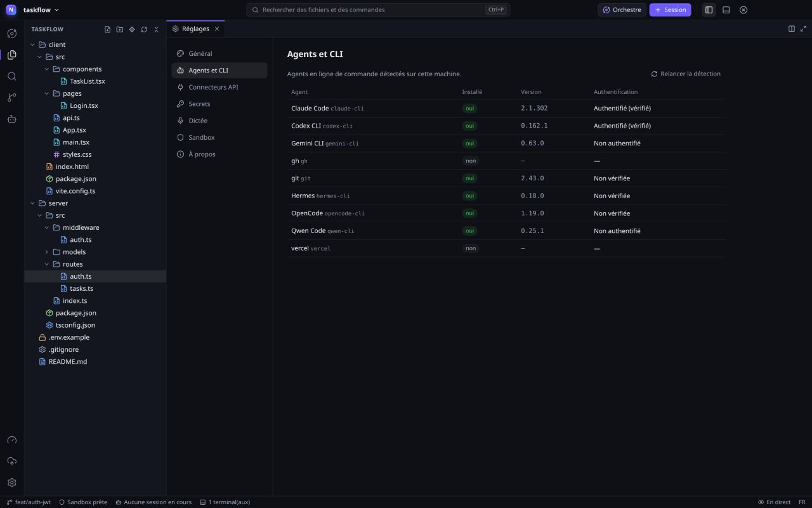Viewport: 812px width, 508px height.
Task: Collapse the server folder
Action: pos(95,203)
